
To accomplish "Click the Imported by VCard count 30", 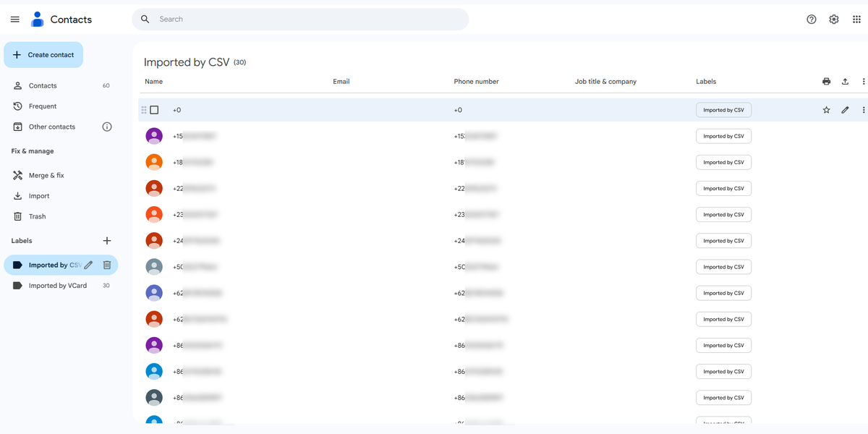I will pos(106,286).
